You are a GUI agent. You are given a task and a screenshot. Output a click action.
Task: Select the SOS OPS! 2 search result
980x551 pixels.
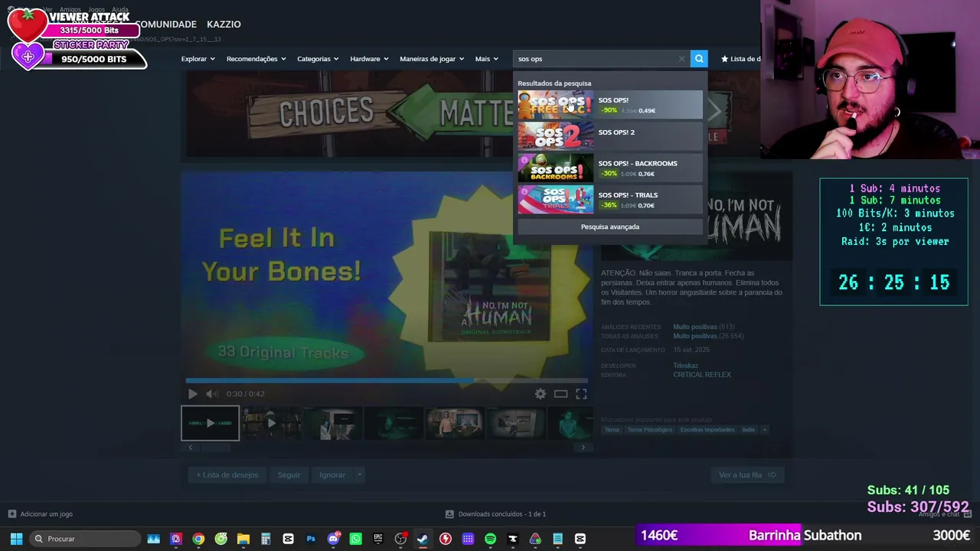(x=609, y=136)
